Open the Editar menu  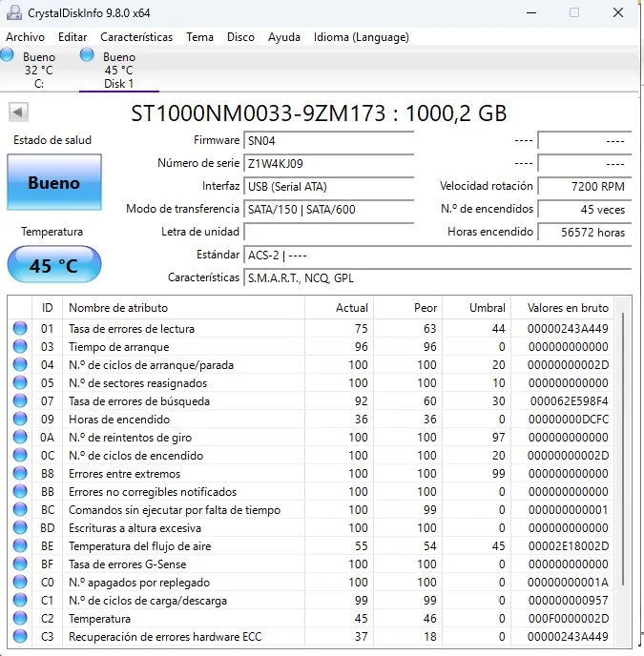(73, 37)
